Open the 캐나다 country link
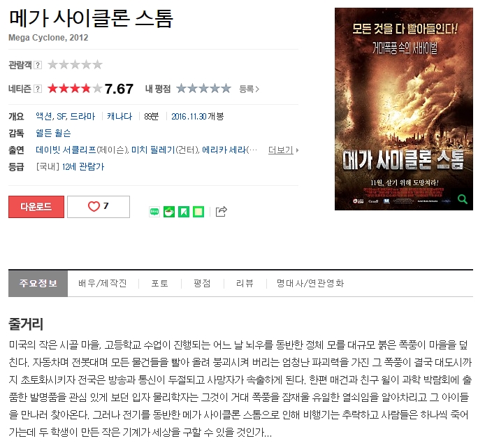Viewport: 478px width, 448px height. [119, 117]
